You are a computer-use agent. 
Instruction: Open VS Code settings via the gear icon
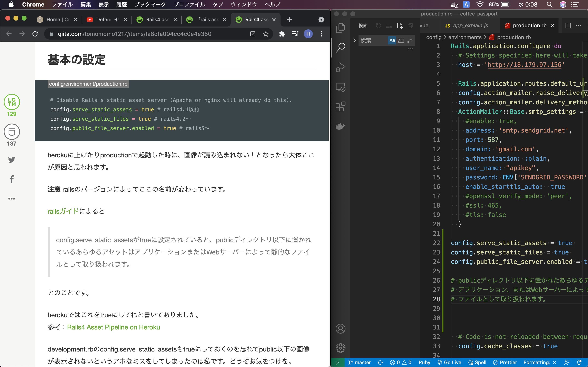(x=340, y=348)
